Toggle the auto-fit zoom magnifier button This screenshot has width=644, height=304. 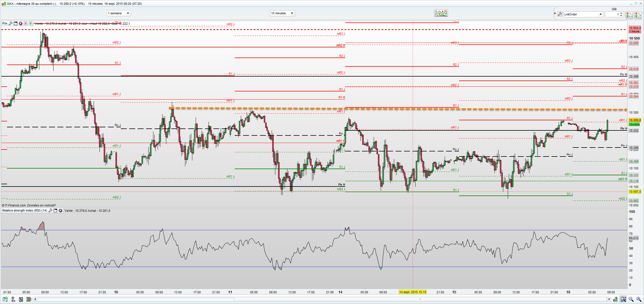tap(623, 299)
